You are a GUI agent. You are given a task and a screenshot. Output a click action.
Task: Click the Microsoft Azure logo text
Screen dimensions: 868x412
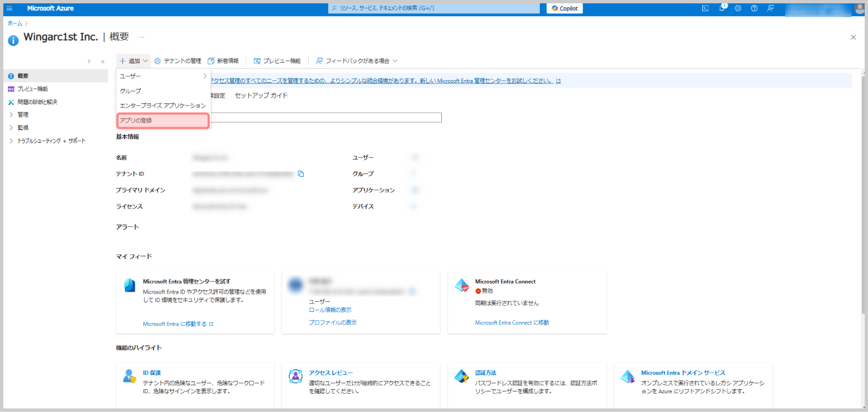[x=50, y=8]
